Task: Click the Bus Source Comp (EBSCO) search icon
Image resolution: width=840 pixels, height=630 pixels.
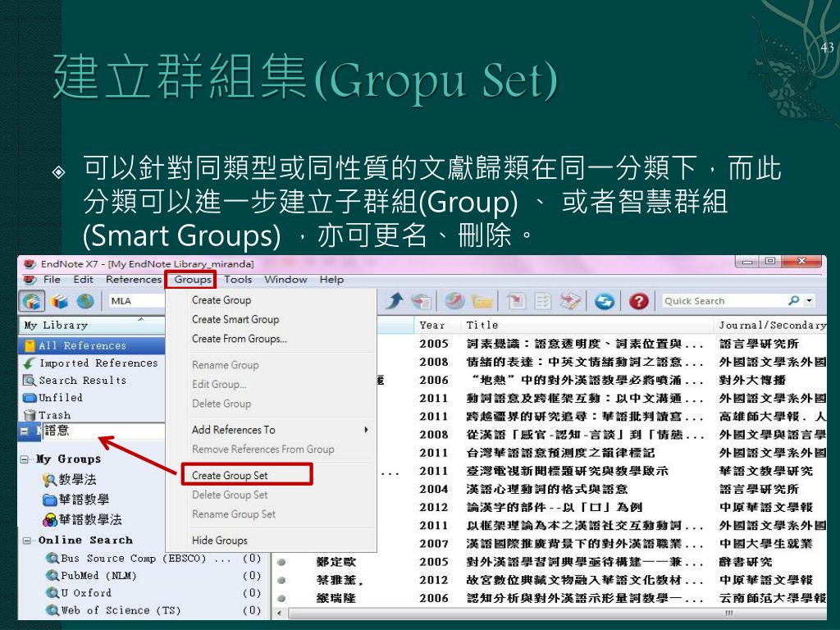Action: [x=52, y=558]
